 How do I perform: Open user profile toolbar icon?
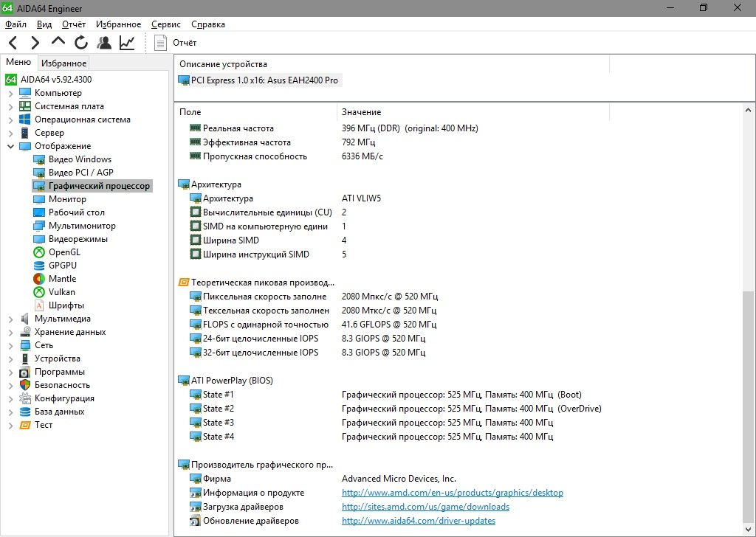(x=104, y=43)
